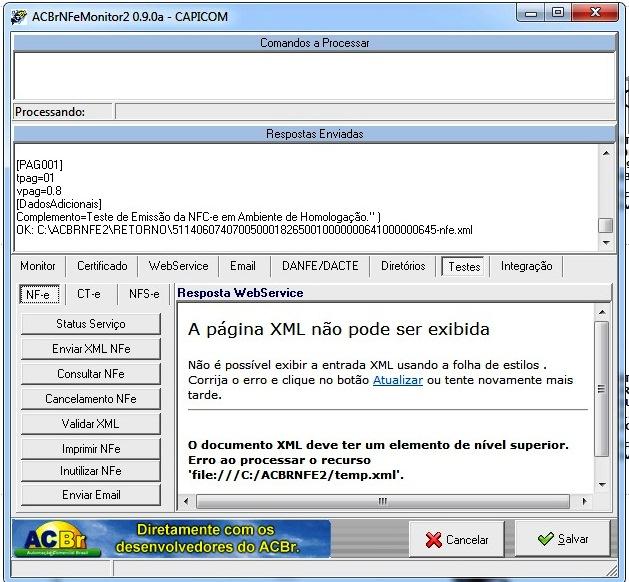The width and height of the screenshot is (629, 582).
Task: Click the file:///C:/ACBRNFE2/temp.xml error text
Action: [x=296, y=475]
